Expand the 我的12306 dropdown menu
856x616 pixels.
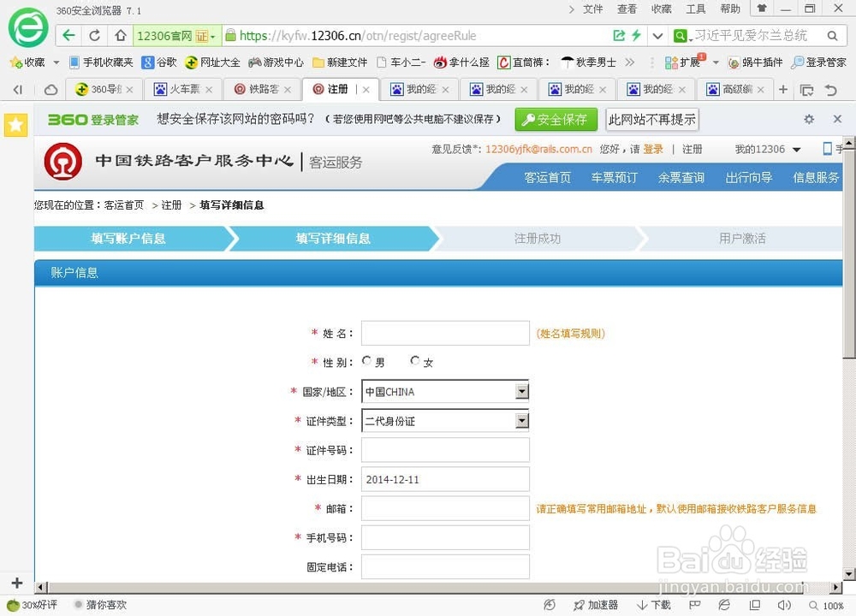766,148
